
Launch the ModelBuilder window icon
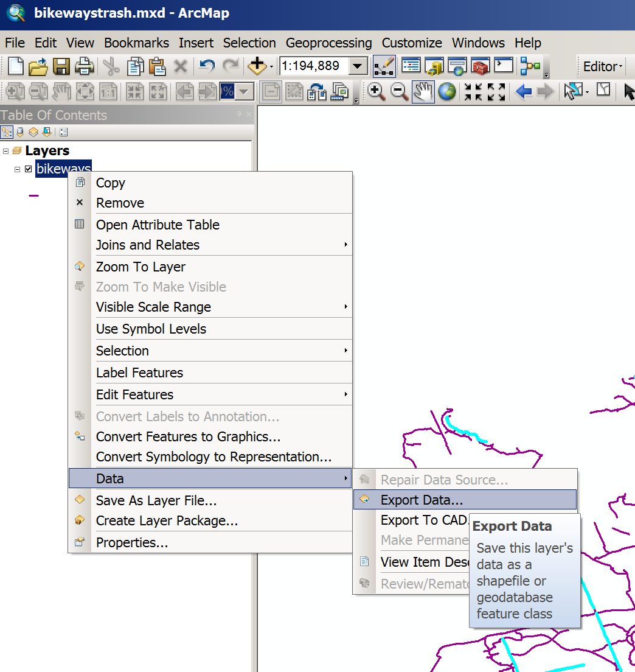click(x=530, y=66)
